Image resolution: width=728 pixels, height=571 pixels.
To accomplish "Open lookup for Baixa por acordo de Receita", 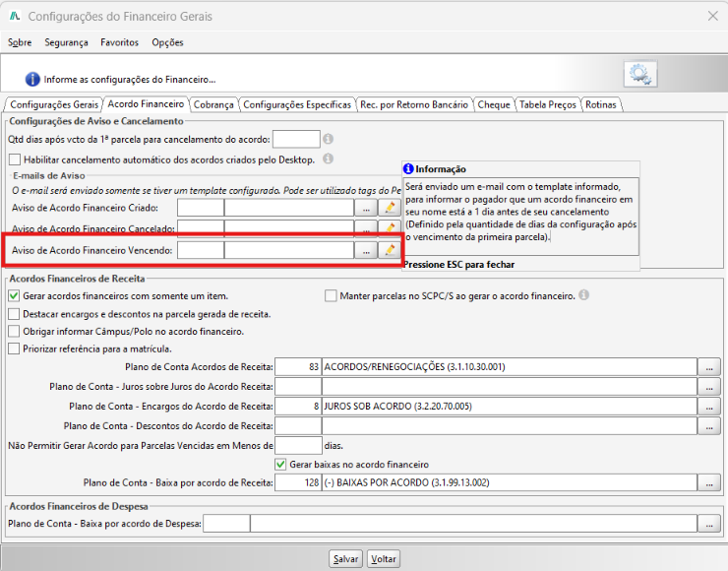I will (x=709, y=482).
